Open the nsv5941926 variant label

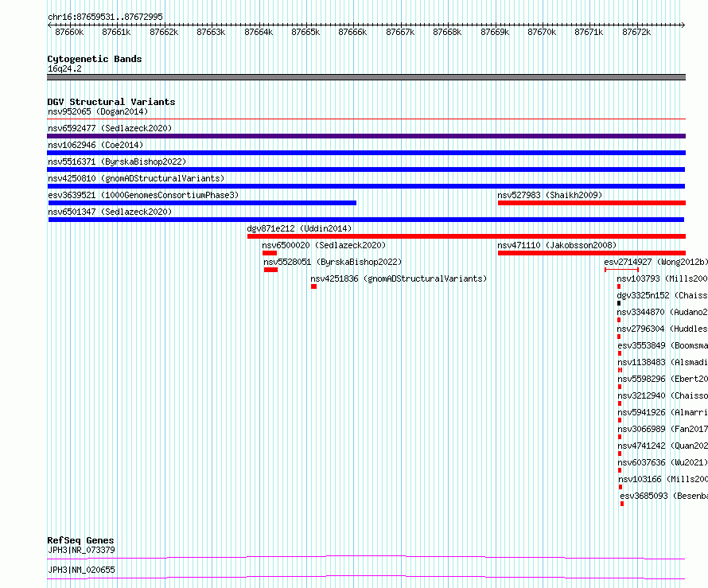663,412
